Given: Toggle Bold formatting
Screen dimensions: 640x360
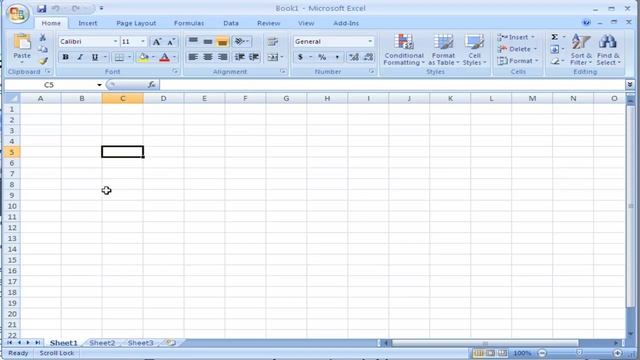Looking at the screenshot, I should (x=65, y=57).
